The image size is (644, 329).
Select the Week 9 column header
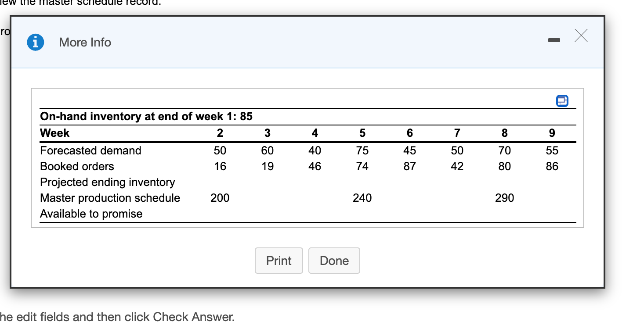552,133
